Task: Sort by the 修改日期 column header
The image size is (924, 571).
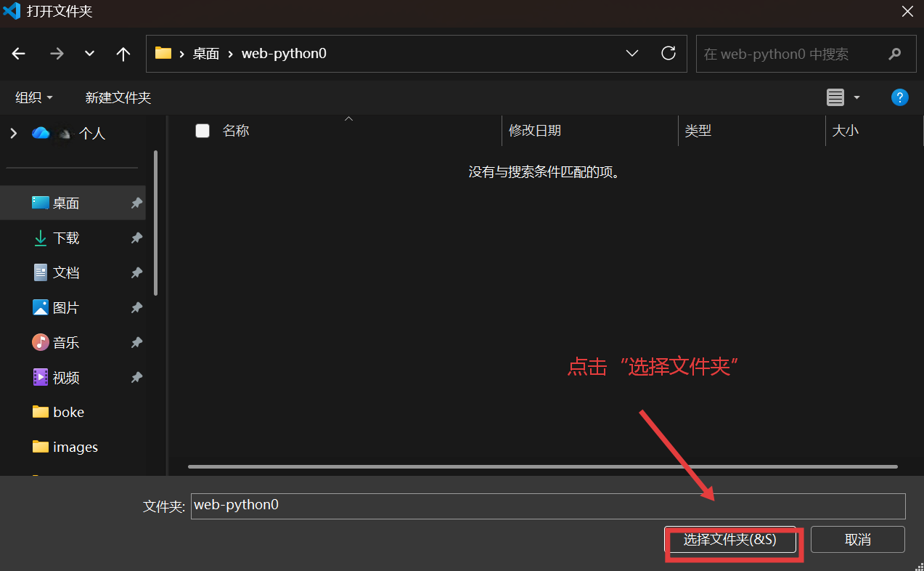Action: [x=535, y=131]
